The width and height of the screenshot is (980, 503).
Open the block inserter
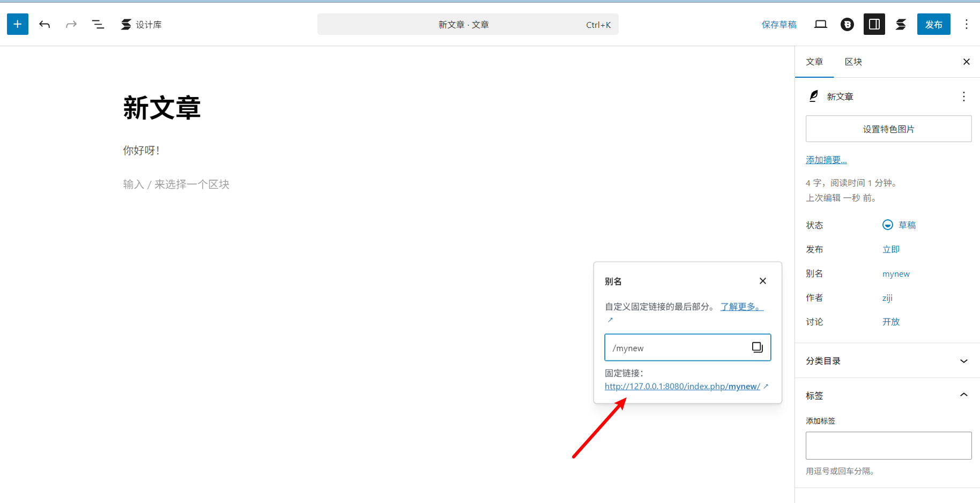17,24
